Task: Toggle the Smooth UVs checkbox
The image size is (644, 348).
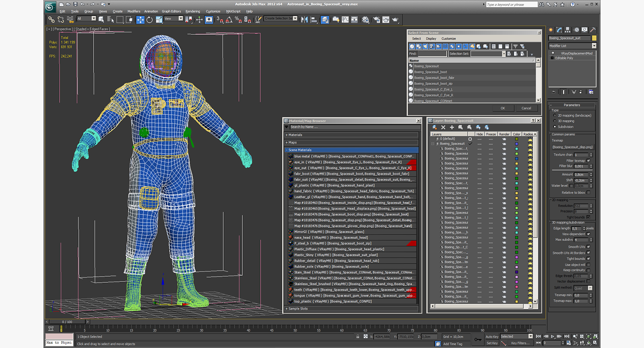Action: pos(588,247)
